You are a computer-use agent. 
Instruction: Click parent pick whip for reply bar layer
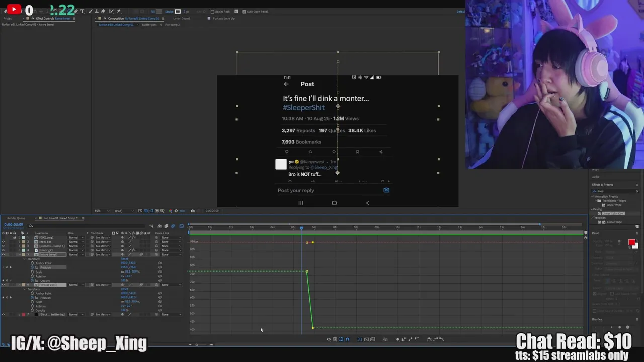(156, 242)
